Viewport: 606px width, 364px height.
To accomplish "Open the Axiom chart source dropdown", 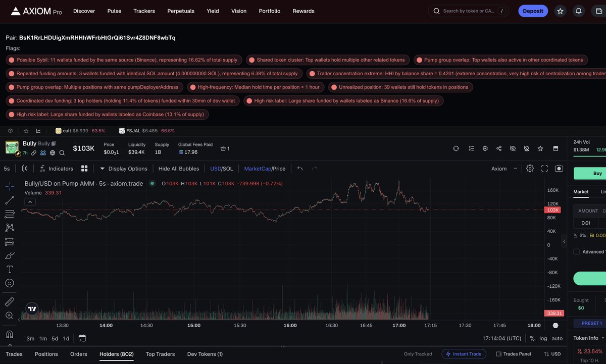I will (504, 169).
